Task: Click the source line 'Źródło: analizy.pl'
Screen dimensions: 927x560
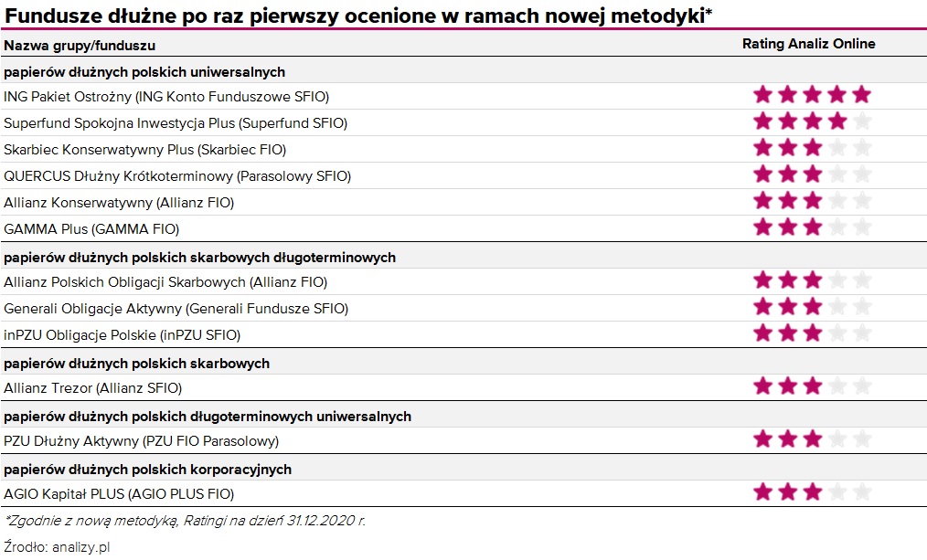Action: [57, 547]
